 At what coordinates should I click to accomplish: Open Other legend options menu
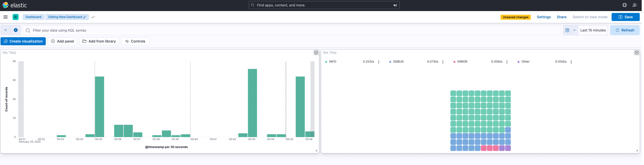(571, 62)
